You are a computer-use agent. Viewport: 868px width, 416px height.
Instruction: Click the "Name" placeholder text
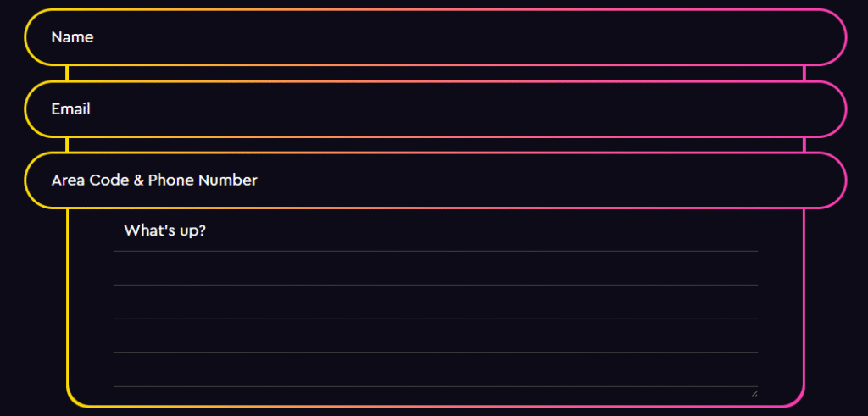pos(72,37)
